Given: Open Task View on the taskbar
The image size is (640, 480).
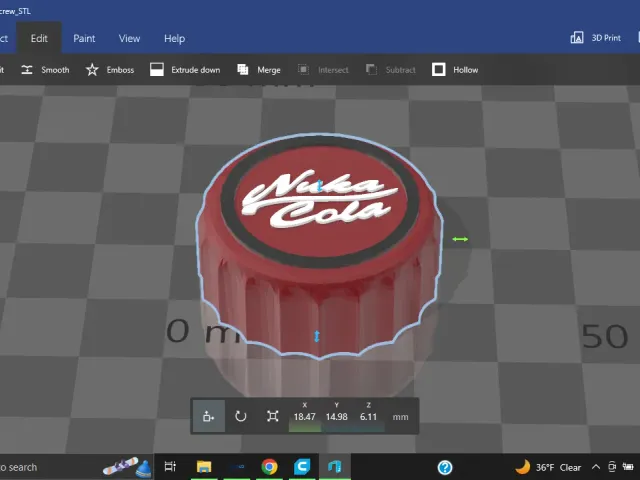Looking at the screenshot, I should tap(170, 467).
